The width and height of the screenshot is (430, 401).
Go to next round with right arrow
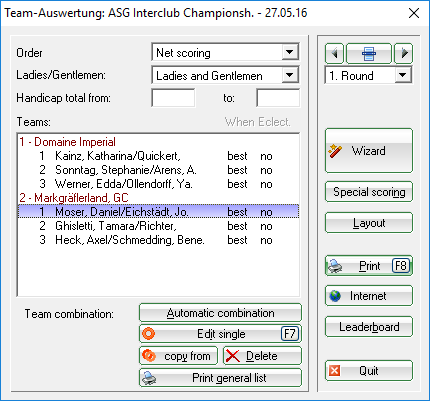pyautogui.click(x=404, y=53)
